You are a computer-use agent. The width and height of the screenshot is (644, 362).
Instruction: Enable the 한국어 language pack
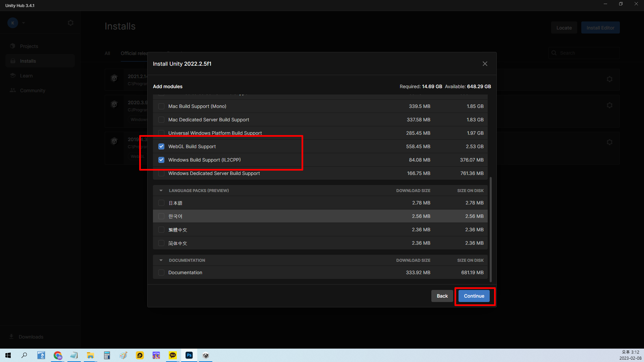(161, 216)
